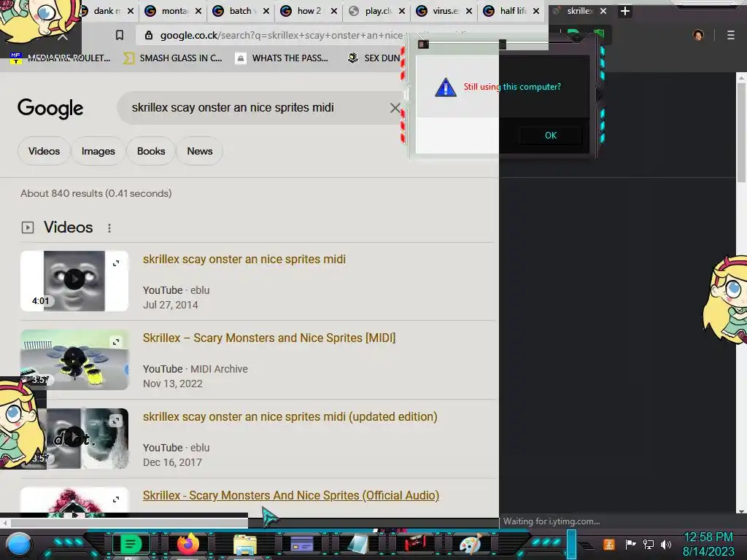Screen dimensions: 747x560
Task: Click the volume speaker tray icon
Action: [666, 544]
